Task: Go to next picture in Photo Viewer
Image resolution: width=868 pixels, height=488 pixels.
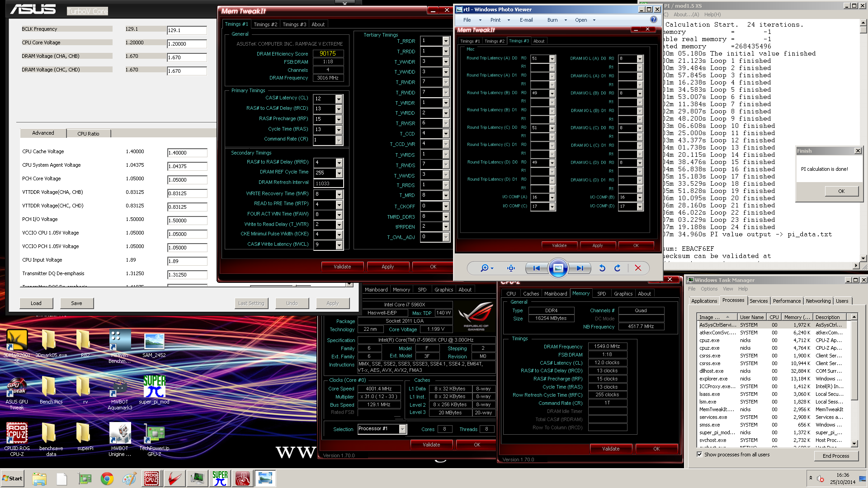Action: click(x=580, y=268)
